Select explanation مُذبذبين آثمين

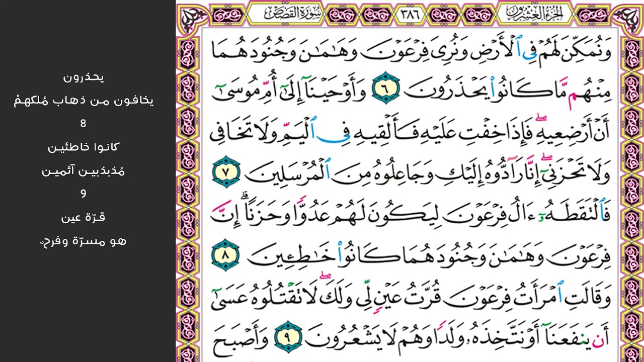tap(84, 171)
